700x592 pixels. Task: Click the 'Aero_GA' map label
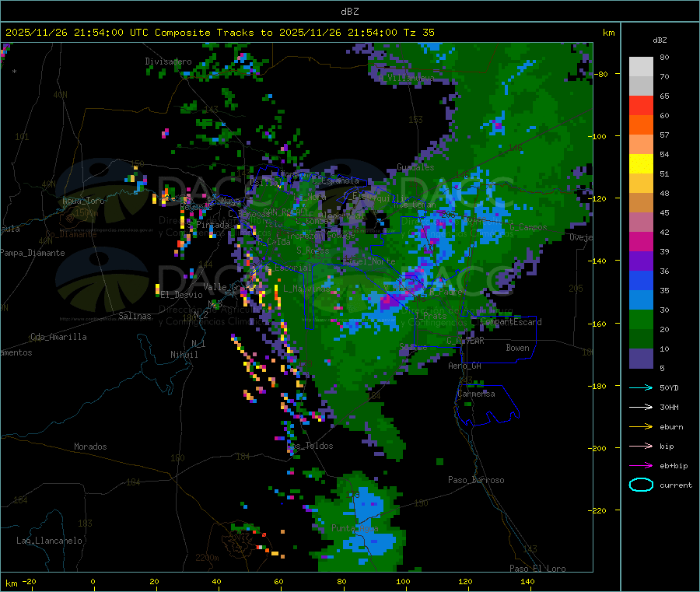(x=465, y=366)
